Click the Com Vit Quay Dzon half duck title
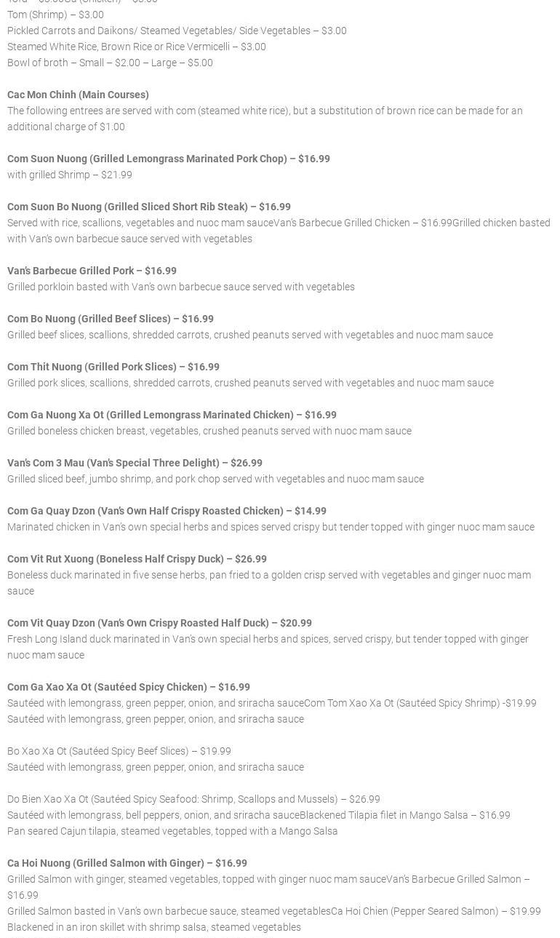Viewport: 560px width, 938px height. point(159,623)
